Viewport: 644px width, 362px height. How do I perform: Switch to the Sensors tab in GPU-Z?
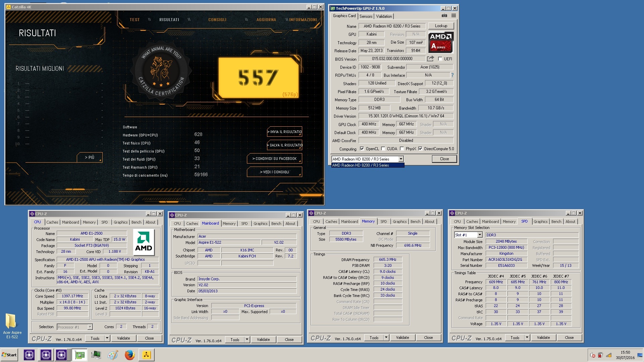366,16
